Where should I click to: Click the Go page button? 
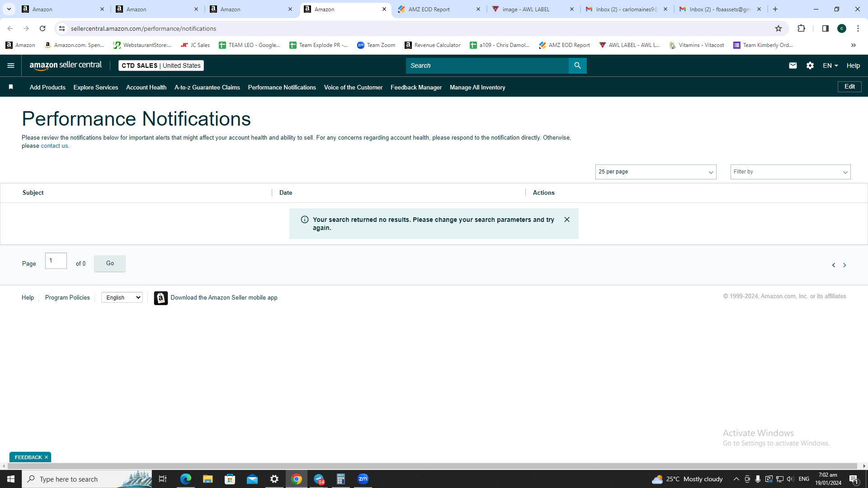pyautogui.click(x=110, y=263)
